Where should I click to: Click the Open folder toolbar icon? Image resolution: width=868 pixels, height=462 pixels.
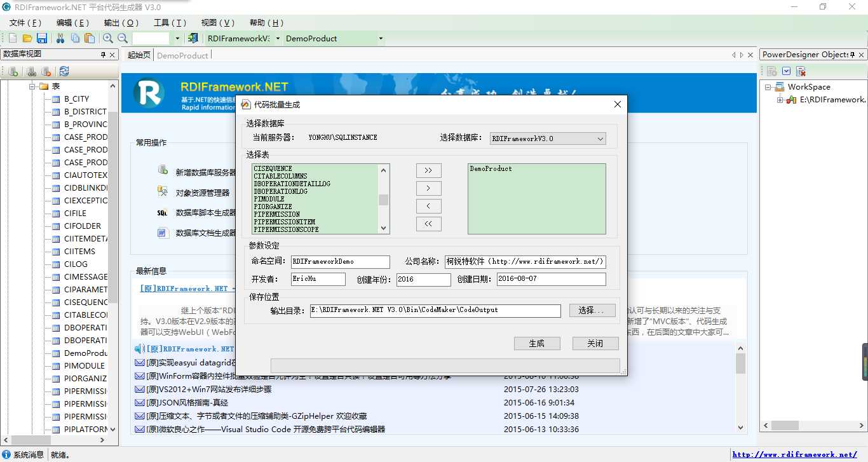pyautogui.click(x=27, y=38)
